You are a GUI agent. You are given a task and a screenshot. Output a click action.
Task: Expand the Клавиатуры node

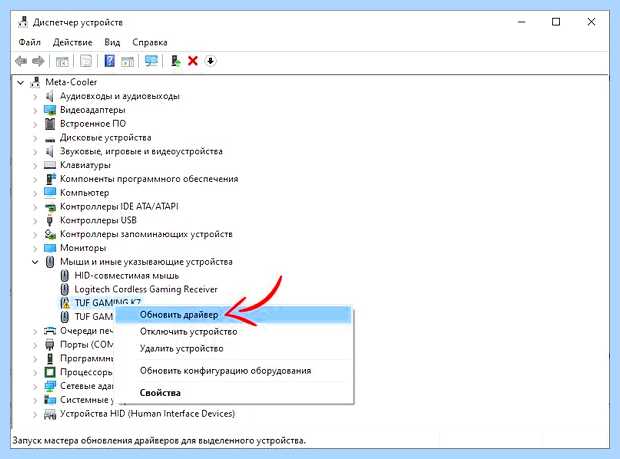pos(35,166)
